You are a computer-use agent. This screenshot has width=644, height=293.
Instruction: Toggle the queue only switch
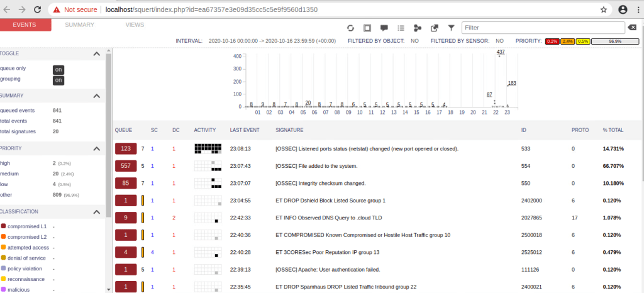(58, 70)
